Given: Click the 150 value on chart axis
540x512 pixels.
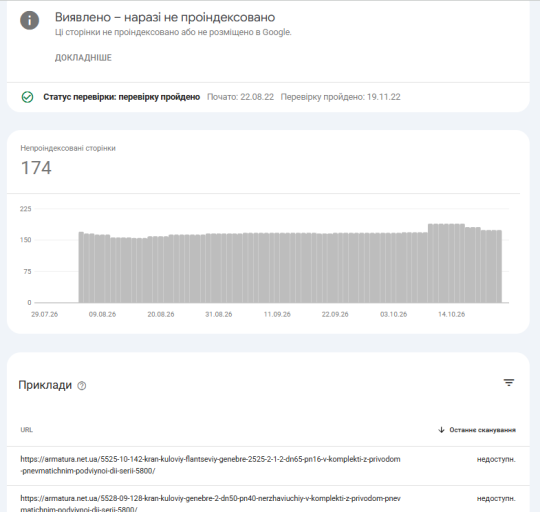Looking at the screenshot, I should tap(25, 240).
